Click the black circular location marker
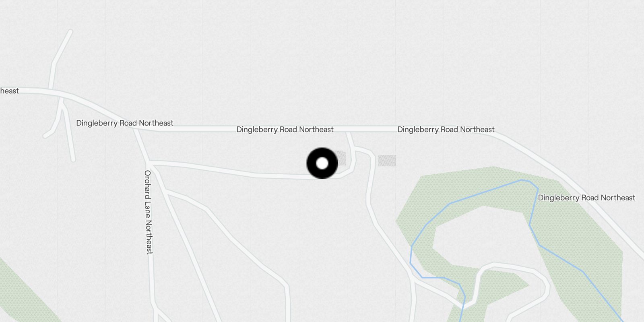This screenshot has width=644, height=322. tap(322, 163)
